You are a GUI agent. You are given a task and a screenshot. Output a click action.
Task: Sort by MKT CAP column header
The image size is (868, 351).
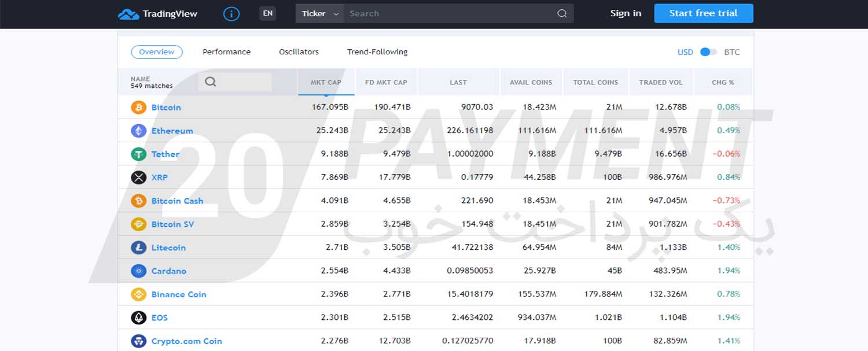tap(326, 82)
